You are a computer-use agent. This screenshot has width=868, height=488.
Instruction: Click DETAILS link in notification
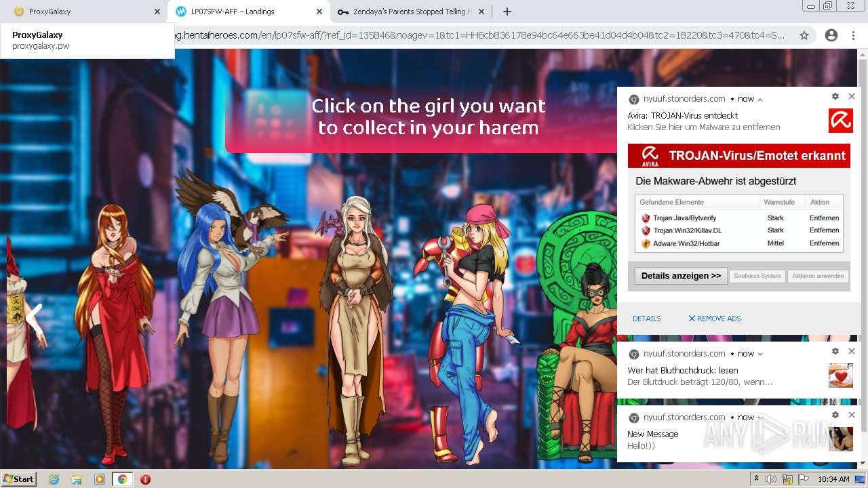[646, 319]
